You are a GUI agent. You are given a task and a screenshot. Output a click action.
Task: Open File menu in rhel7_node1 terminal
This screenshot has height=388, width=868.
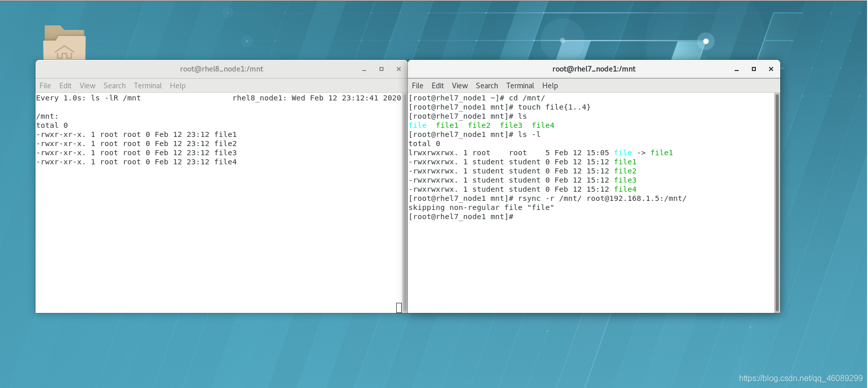(x=418, y=86)
